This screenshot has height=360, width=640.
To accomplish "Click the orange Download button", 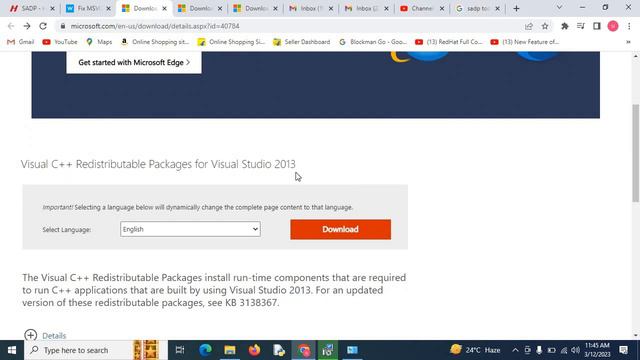I will click(340, 229).
